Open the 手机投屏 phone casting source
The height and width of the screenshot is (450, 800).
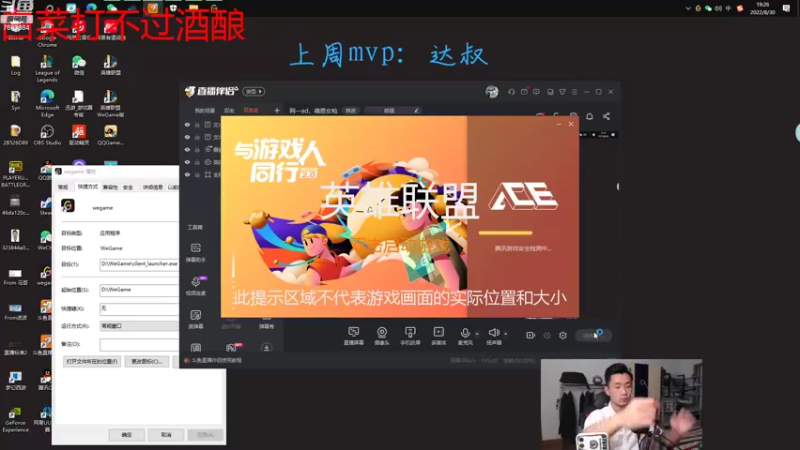pyautogui.click(x=410, y=336)
